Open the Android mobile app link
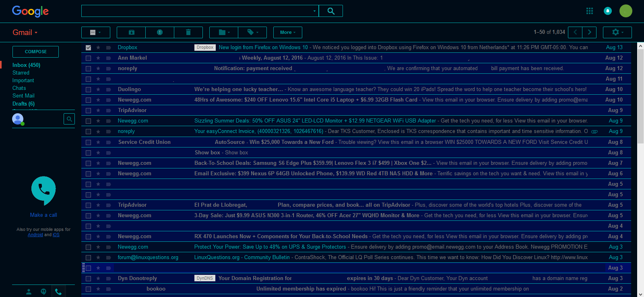Viewport: 644px width, 297px height. pyautogui.click(x=35, y=235)
